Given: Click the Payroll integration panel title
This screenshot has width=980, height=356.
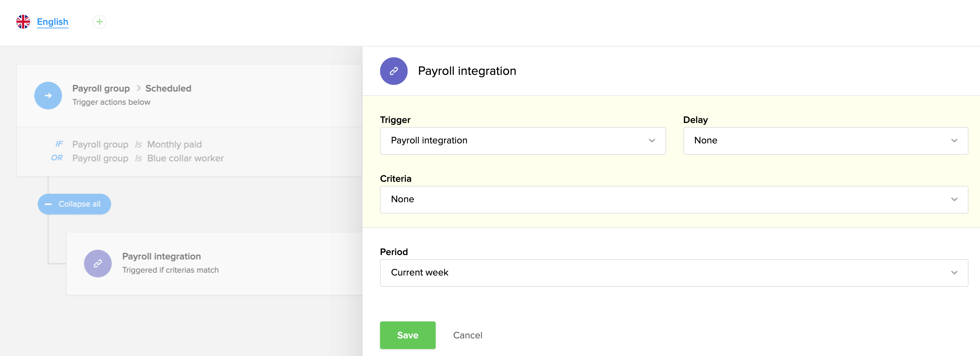Looking at the screenshot, I should click(x=467, y=71).
